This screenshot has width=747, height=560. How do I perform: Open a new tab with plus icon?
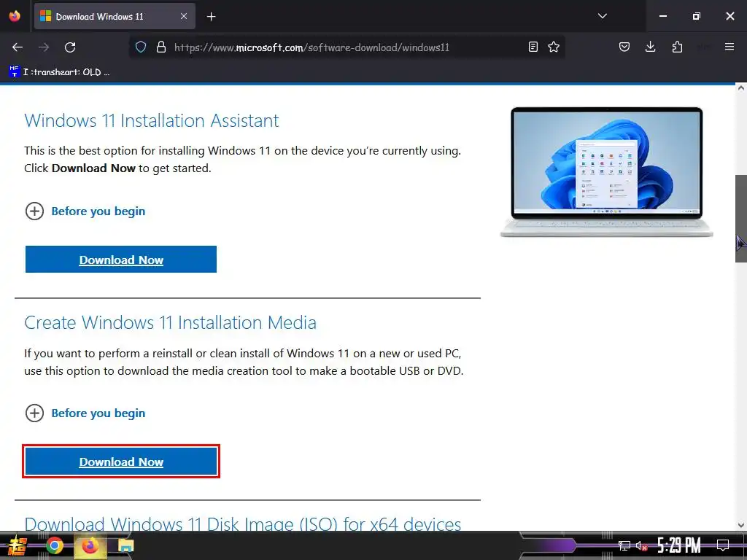coord(211,17)
